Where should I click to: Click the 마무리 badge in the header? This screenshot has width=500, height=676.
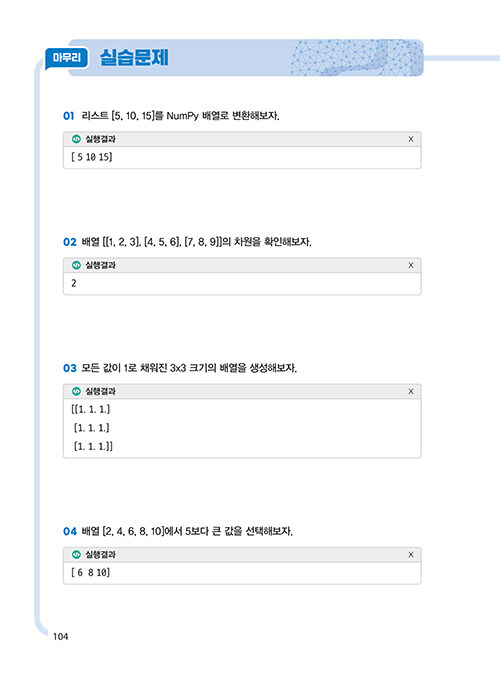click(67, 58)
